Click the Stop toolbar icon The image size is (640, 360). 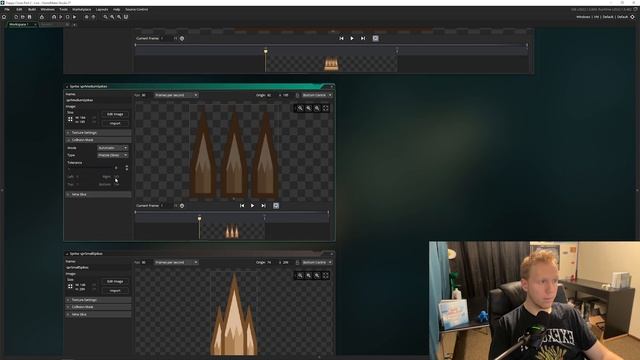(x=68, y=17)
